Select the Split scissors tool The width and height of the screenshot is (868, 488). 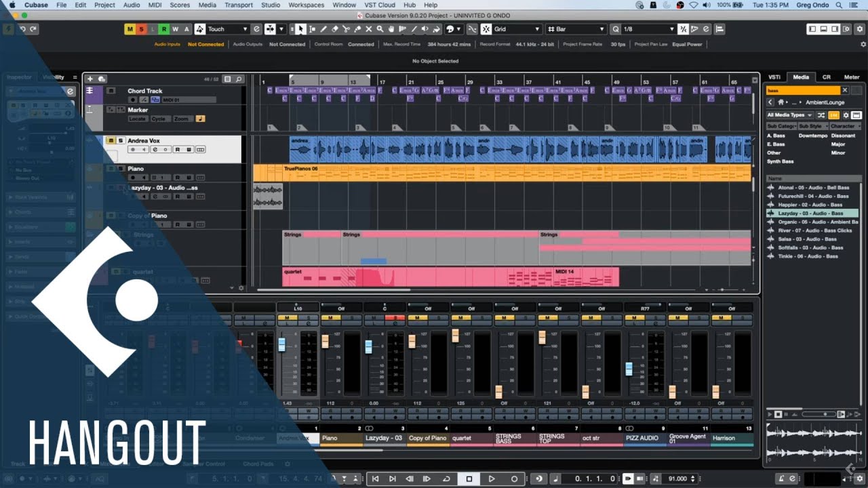(x=346, y=29)
